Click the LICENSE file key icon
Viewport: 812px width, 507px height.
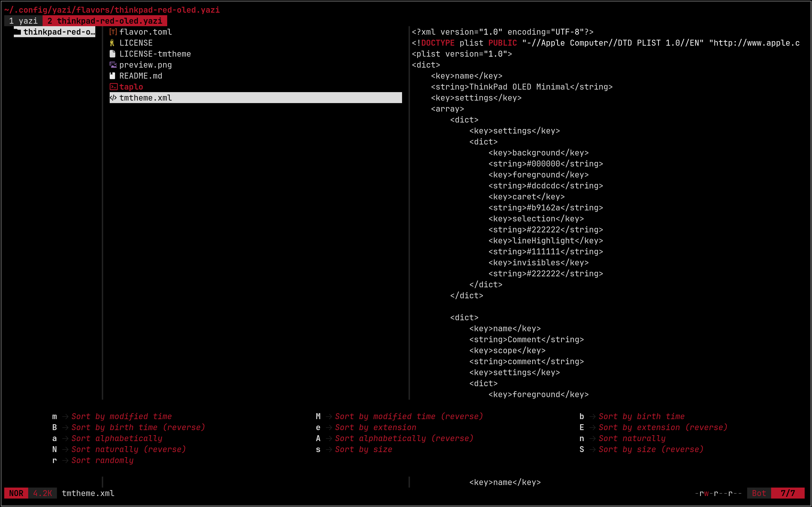(x=112, y=43)
